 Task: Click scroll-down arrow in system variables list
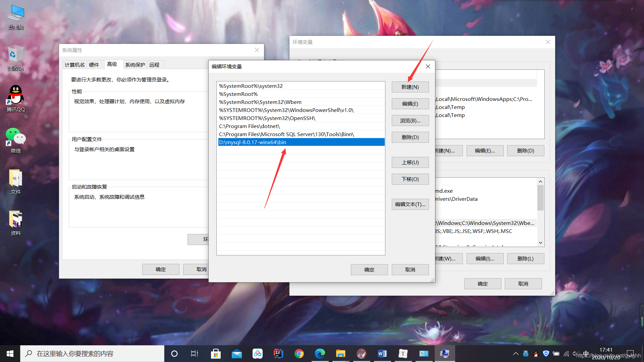[x=540, y=243]
